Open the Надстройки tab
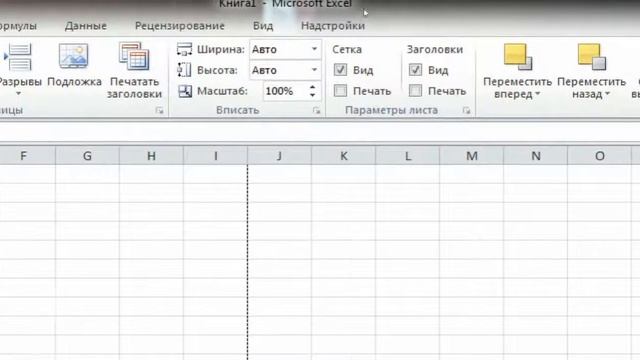 (x=333, y=26)
